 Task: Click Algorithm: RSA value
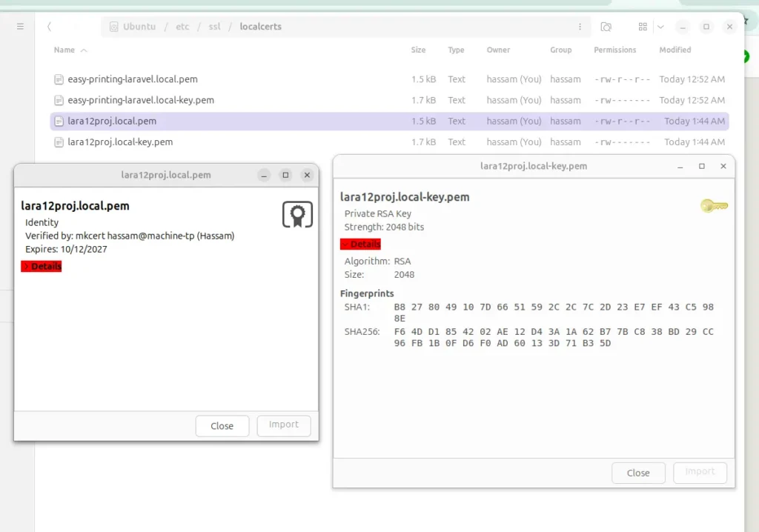[402, 262]
